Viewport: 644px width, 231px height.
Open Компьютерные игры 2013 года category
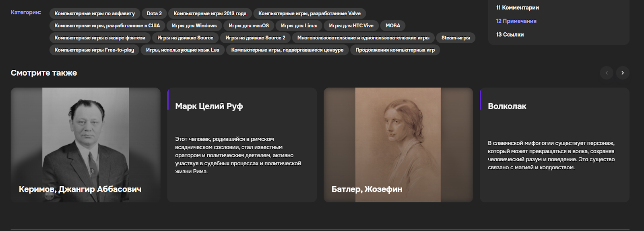(210, 14)
